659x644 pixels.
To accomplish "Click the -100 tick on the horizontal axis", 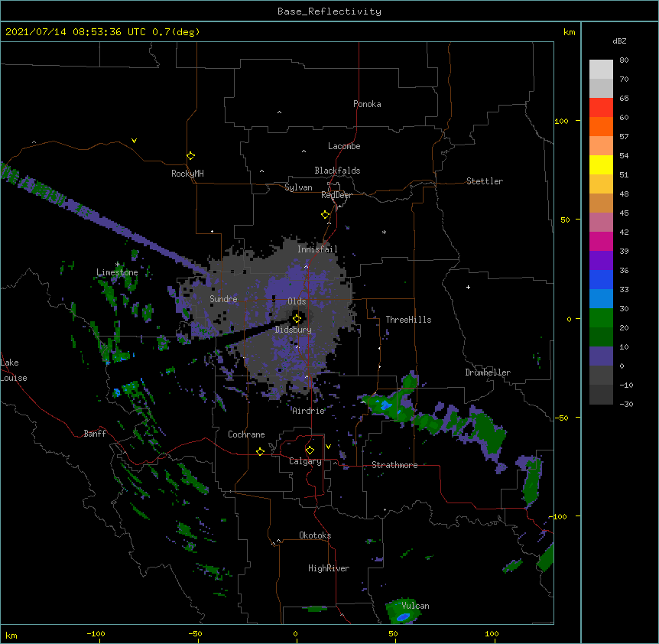I will point(96,633).
